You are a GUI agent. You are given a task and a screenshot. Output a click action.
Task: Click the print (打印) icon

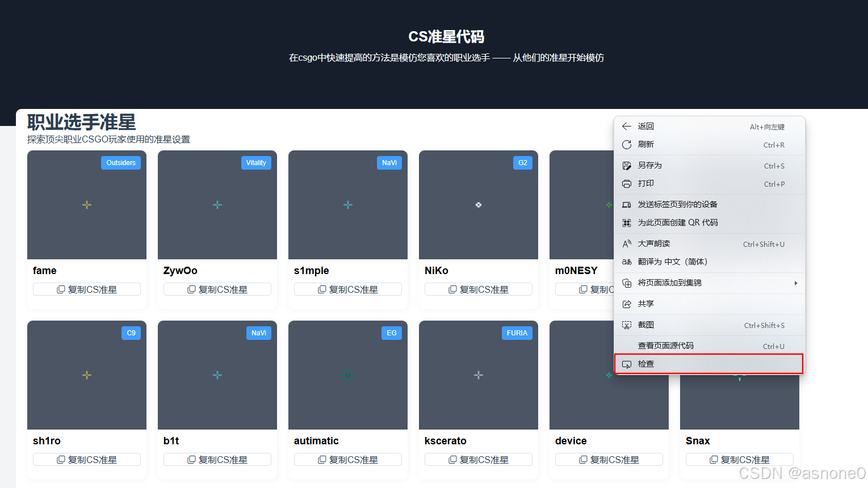click(627, 184)
